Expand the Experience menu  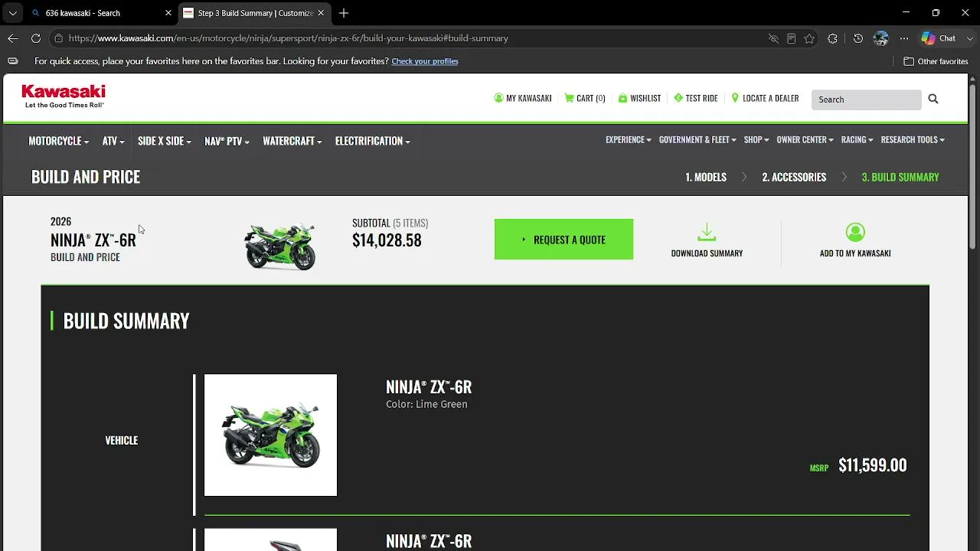(x=629, y=140)
